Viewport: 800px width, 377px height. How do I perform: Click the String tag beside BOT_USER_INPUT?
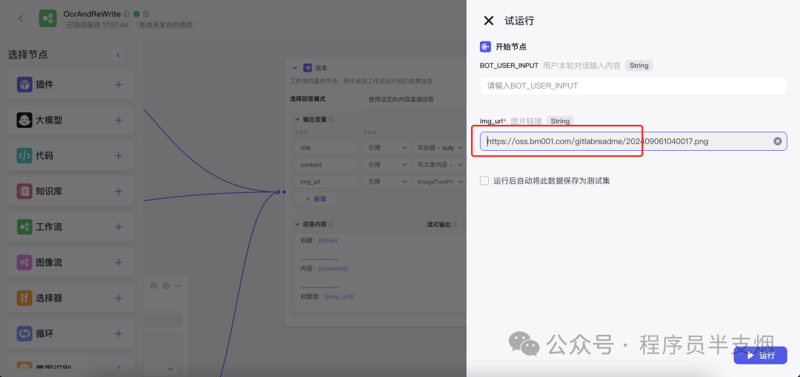639,65
